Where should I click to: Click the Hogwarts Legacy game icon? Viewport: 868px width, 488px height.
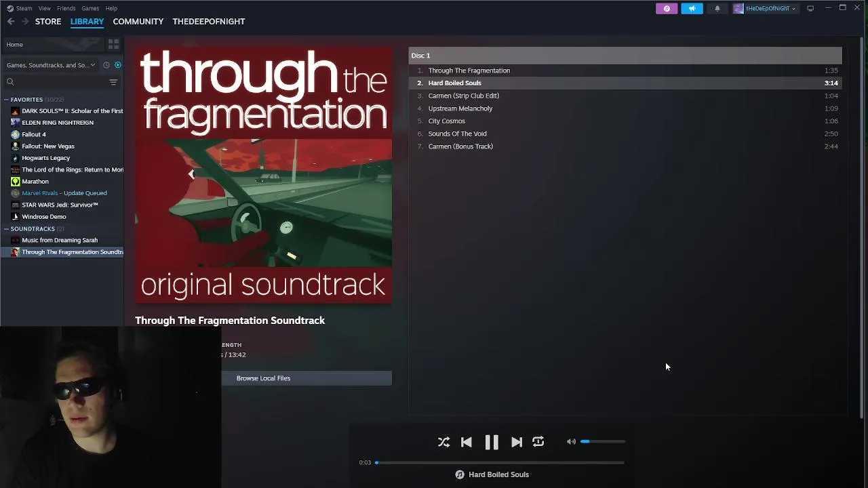16,158
